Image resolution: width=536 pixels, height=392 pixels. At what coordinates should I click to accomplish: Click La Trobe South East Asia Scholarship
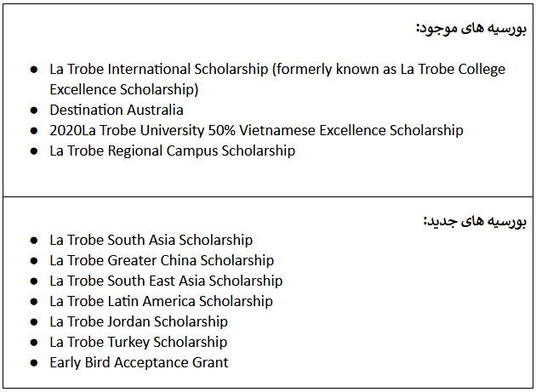coord(166,281)
